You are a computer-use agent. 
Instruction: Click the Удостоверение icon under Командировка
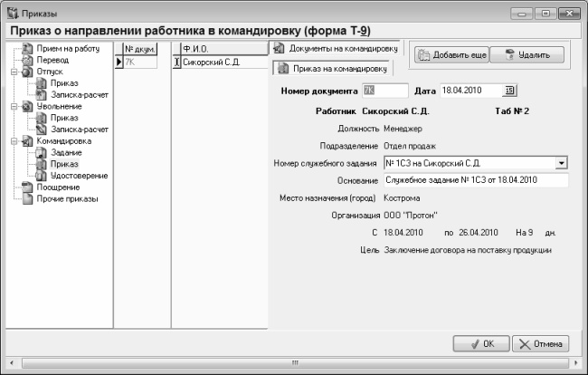[x=42, y=176]
